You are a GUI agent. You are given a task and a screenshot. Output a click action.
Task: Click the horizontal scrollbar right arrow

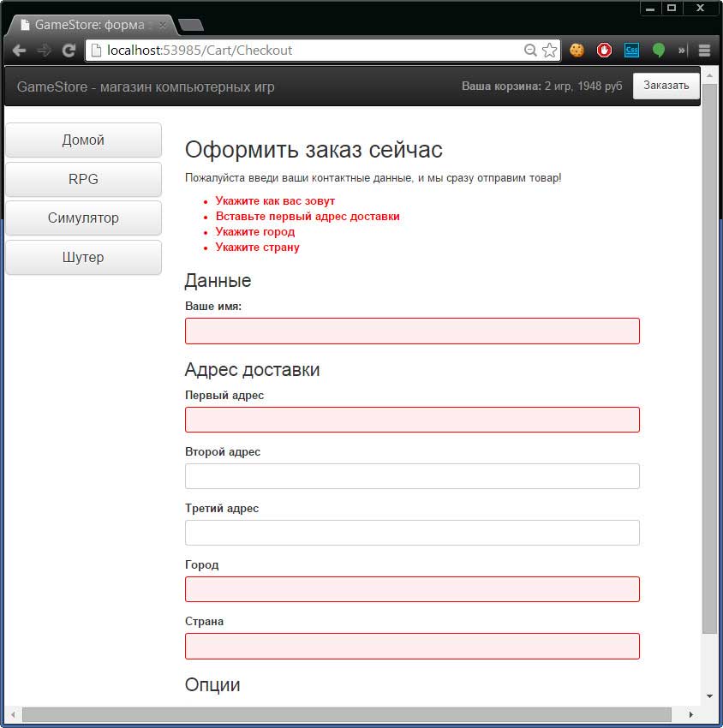(x=690, y=714)
